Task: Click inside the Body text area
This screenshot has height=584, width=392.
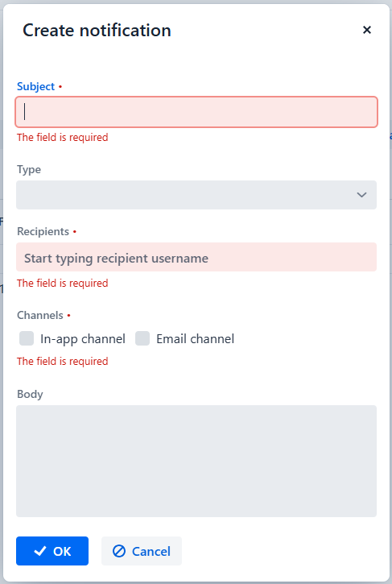Action: coord(196,461)
